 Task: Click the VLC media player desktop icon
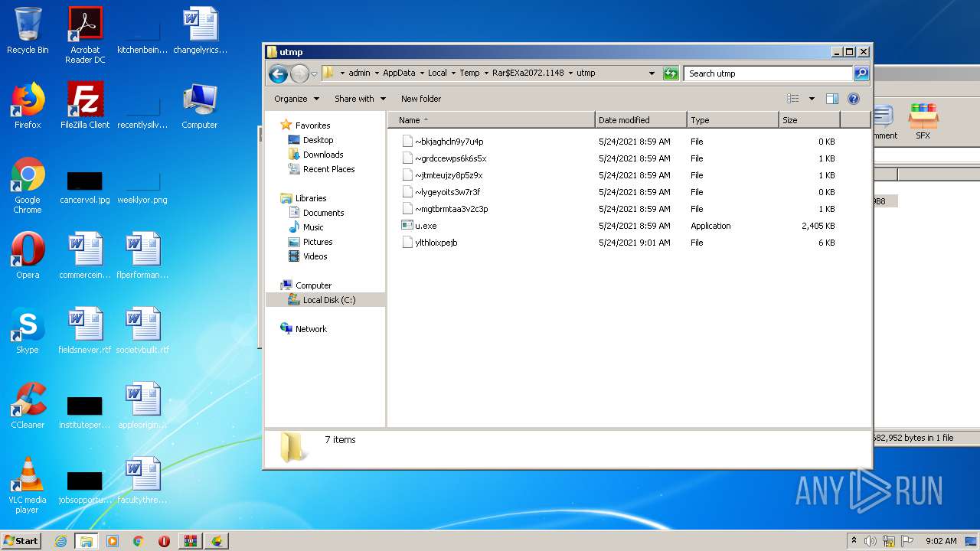pos(28,485)
